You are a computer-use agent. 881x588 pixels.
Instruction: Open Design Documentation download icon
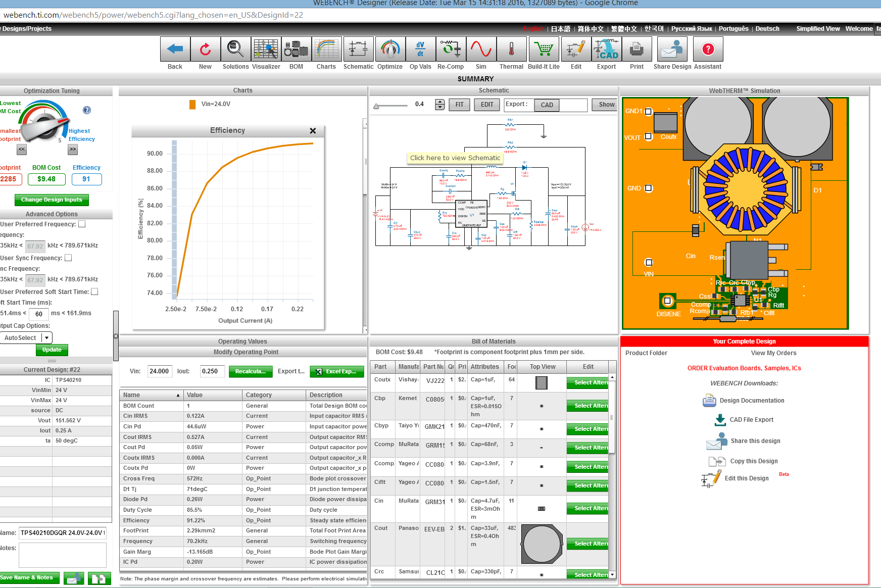point(709,401)
